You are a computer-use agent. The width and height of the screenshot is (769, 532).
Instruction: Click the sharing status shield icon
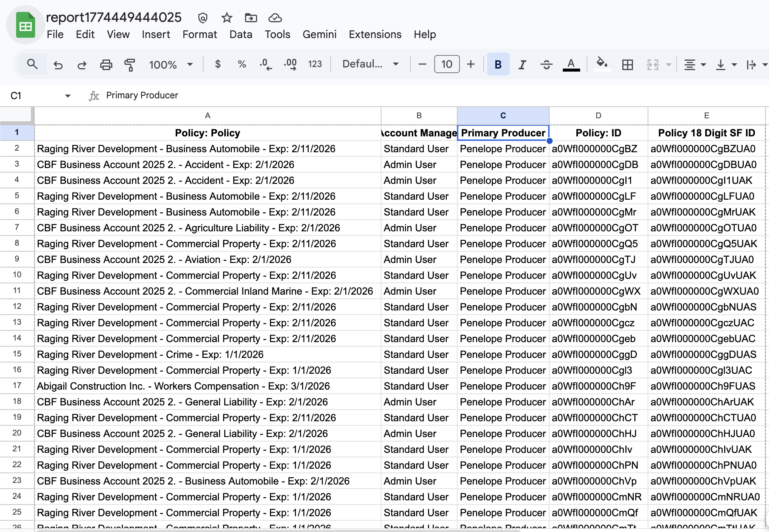click(203, 18)
